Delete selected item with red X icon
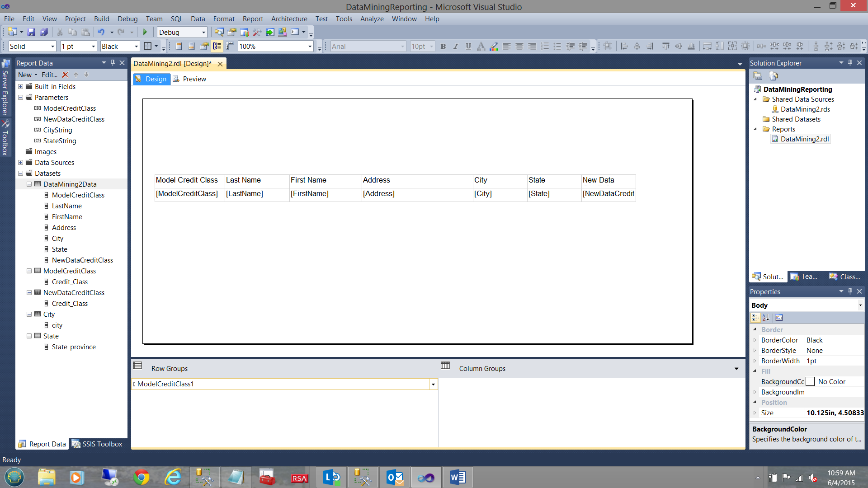This screenshot has height=488, width=868. click(x=65, y=75)
